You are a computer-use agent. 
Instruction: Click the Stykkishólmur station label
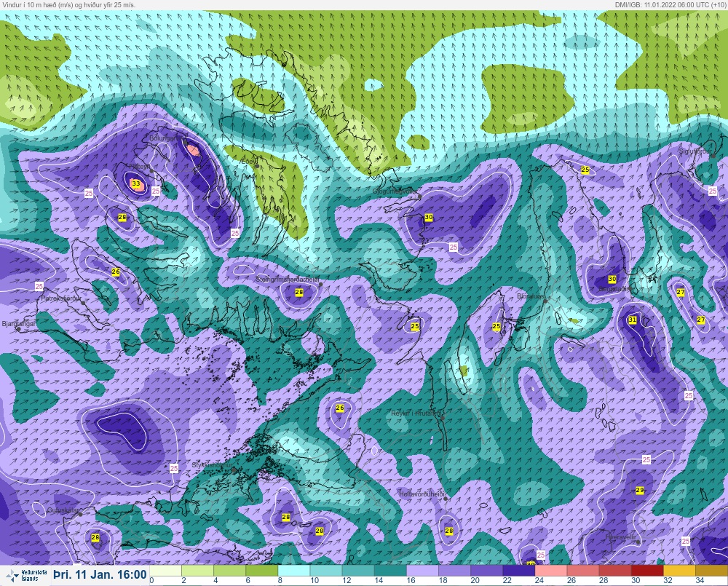212,465
